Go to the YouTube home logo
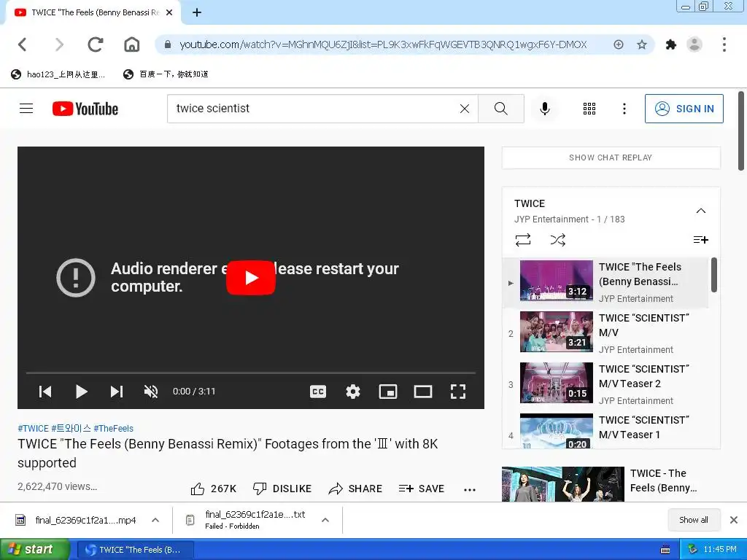This screenshot has width=747, height=560. 85,109
